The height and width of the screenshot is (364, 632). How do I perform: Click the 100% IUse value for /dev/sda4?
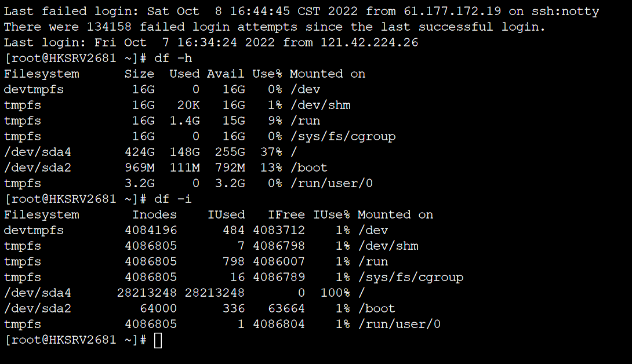(x=335, y=293)
